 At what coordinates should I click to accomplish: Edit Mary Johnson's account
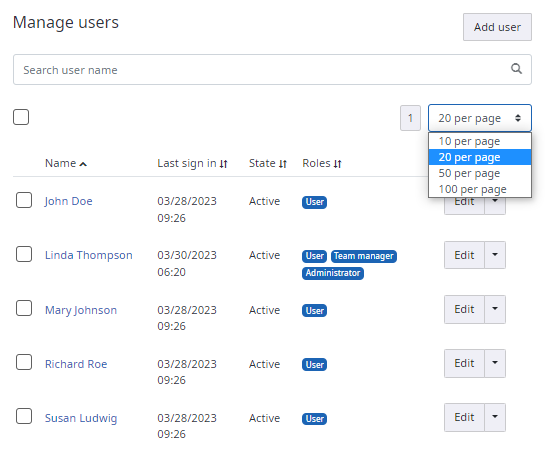(x=464, y=309)
